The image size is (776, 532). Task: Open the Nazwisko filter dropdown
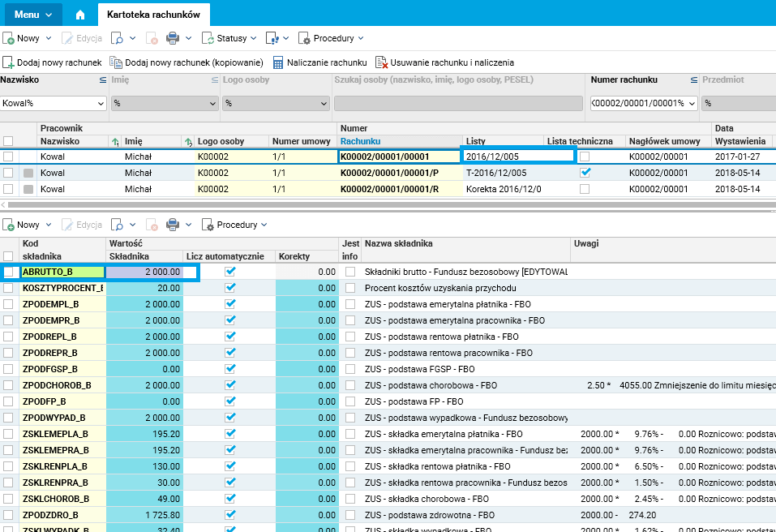pyautogui.click(x=101, y=104)
